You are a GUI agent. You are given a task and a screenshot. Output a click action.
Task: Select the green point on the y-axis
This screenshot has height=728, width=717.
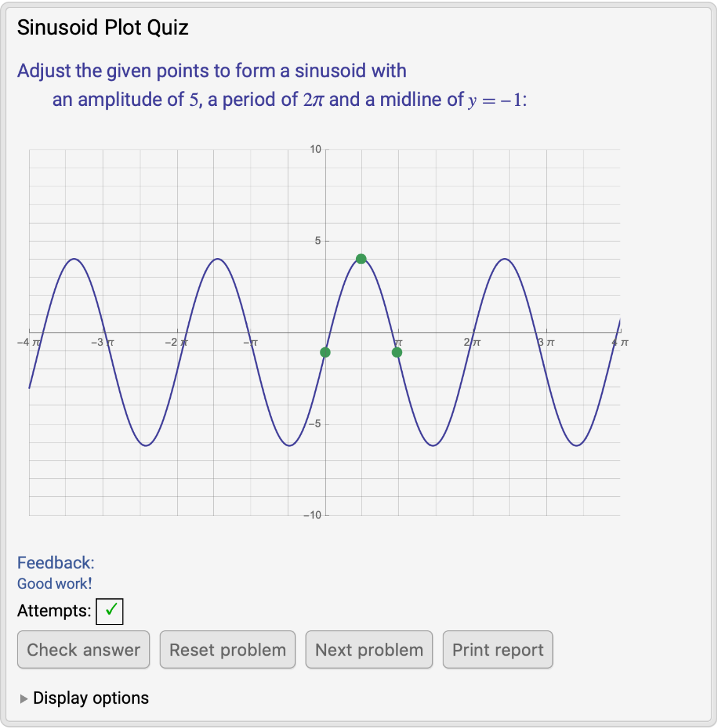pyautogui.click(x=325, y=352)
